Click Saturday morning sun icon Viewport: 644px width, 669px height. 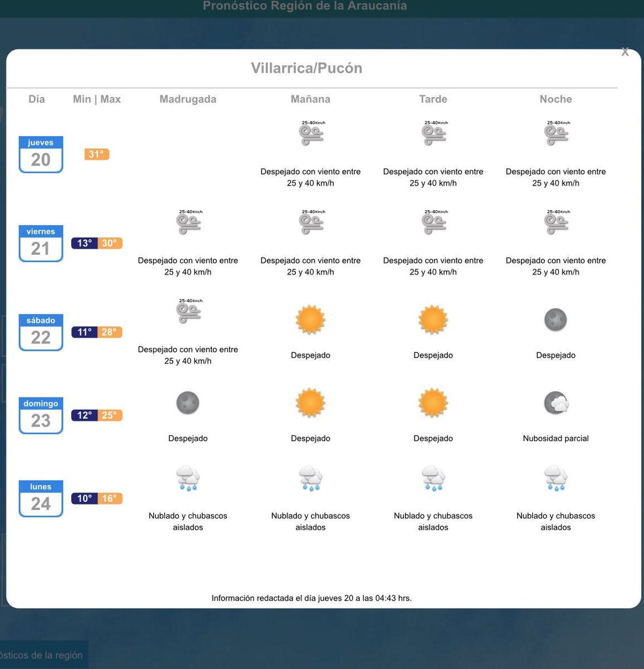pos(310,319)
